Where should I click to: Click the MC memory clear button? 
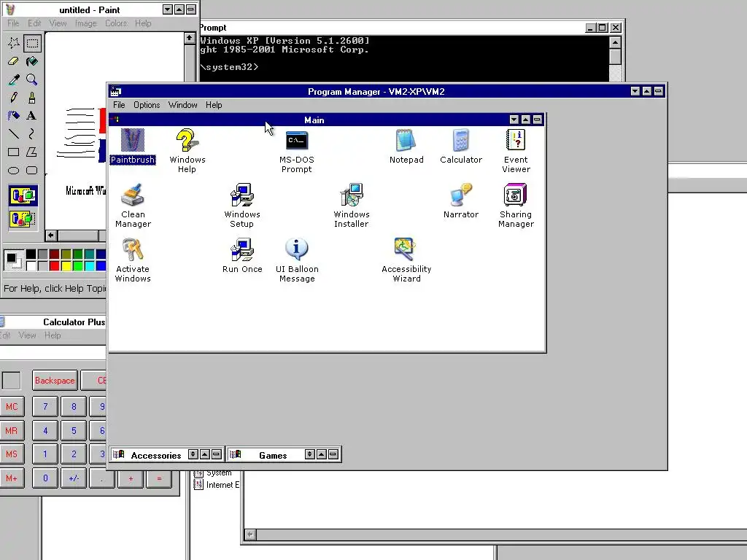tap(12, 407)
